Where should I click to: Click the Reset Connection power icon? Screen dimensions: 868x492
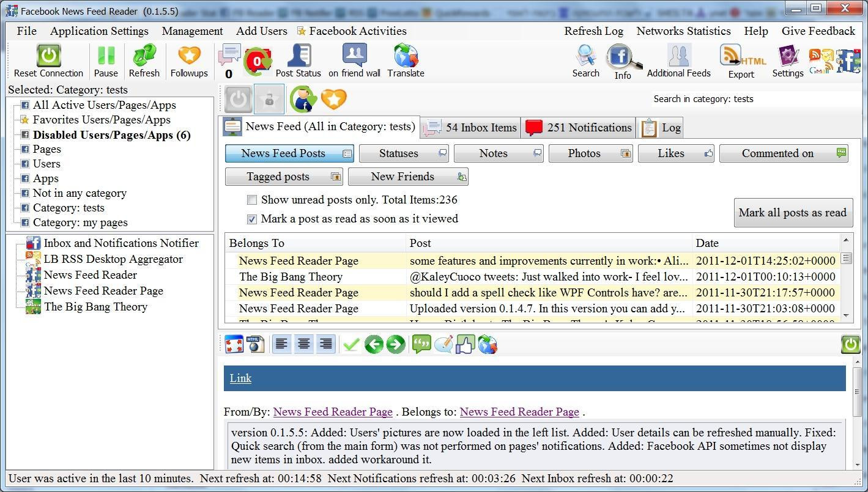(x=48, y=56)
